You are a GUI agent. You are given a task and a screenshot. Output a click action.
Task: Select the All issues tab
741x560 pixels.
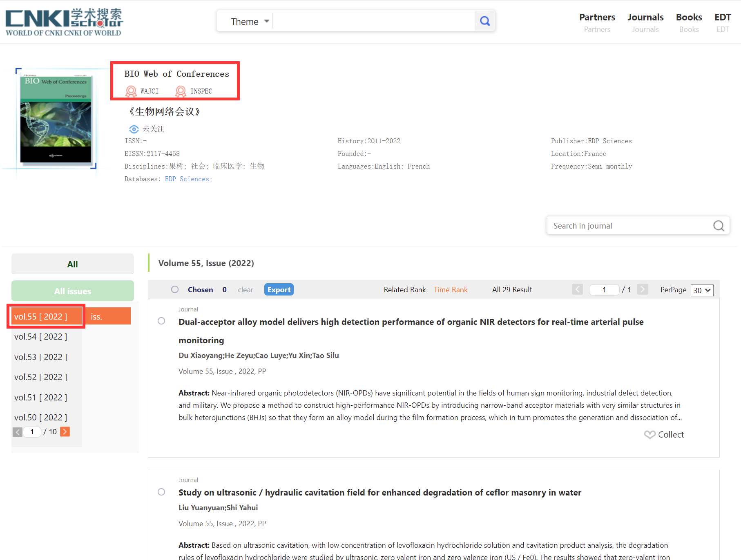pyautogui.click(x=73, y=291)
